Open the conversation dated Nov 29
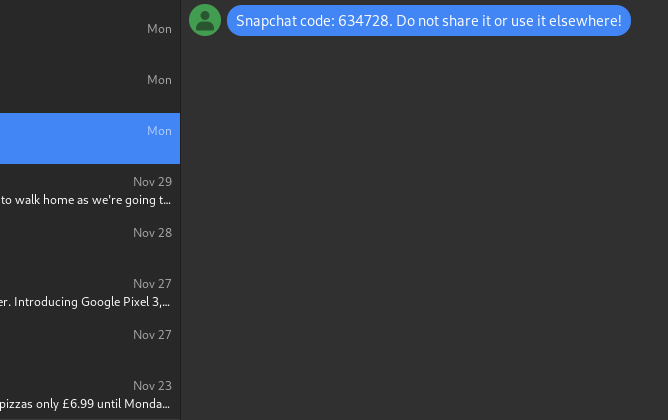This screenshot has height=420, width=668. (90, 190)
